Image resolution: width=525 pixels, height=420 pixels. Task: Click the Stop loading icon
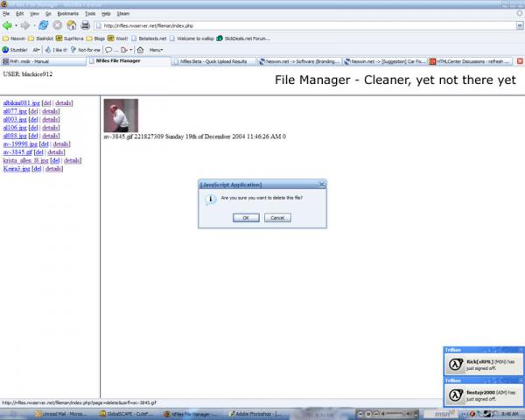[57, 25]
